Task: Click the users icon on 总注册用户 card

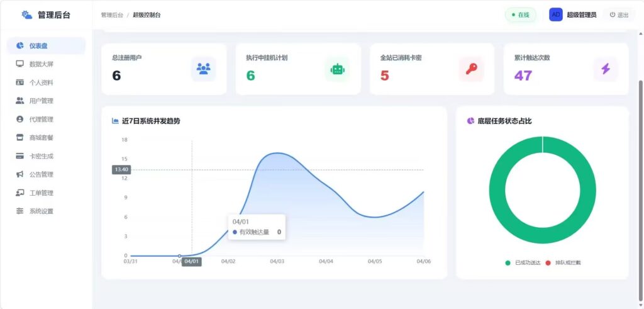Action: point(203,69)
